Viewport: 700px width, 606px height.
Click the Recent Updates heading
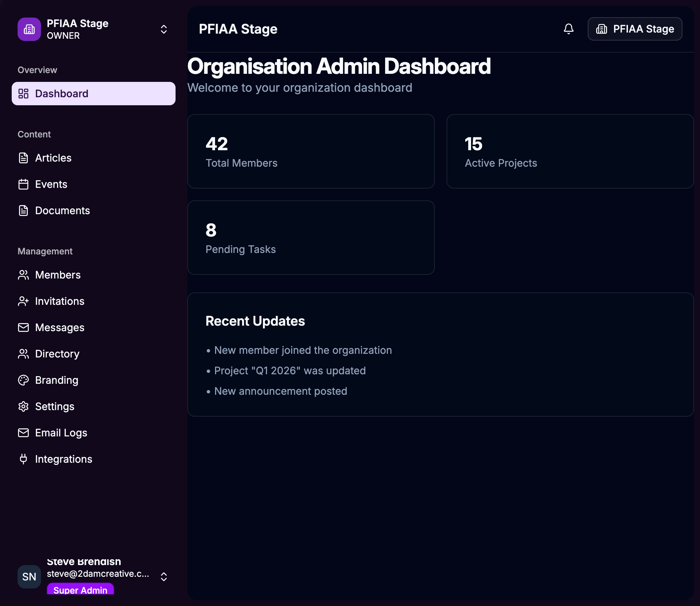pyautogui.click(x=255, y=321)
